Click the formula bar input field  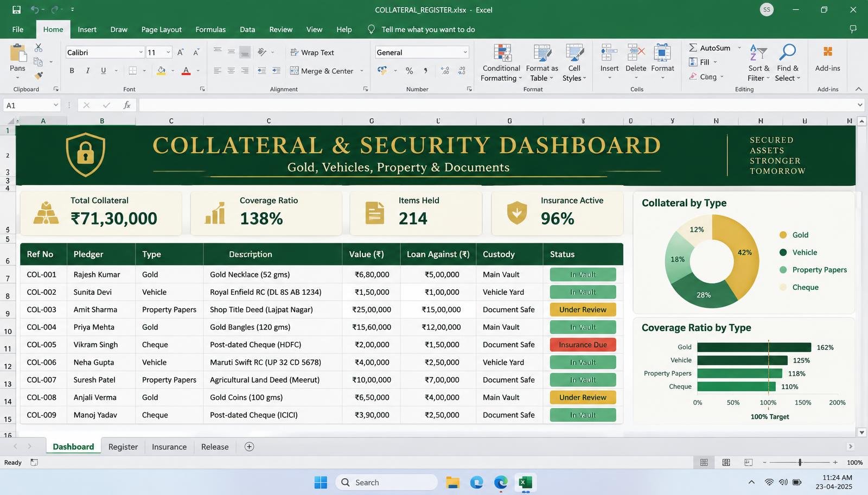(x=496, y=105)
